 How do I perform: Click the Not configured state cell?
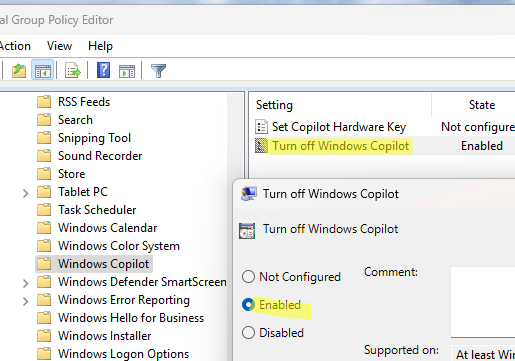[x=478, y=127]
